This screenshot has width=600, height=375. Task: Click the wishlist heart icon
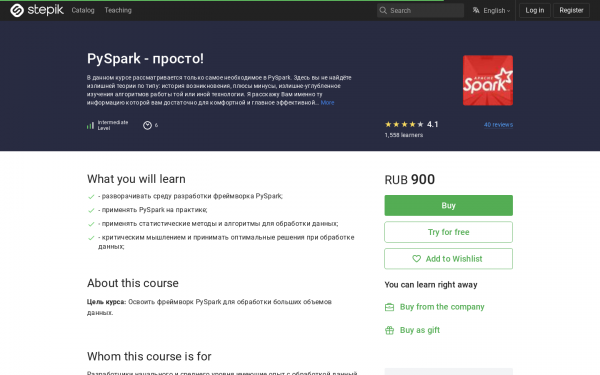416,259
